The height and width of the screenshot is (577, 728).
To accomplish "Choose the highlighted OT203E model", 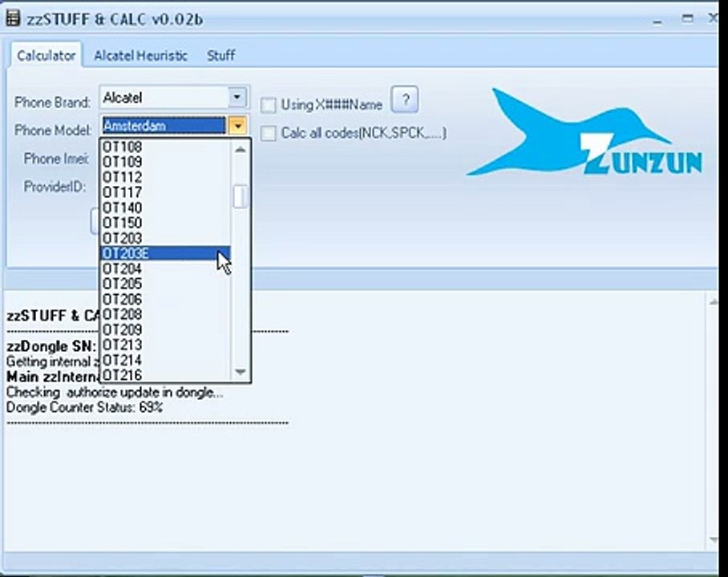I will tap(165, 253).
